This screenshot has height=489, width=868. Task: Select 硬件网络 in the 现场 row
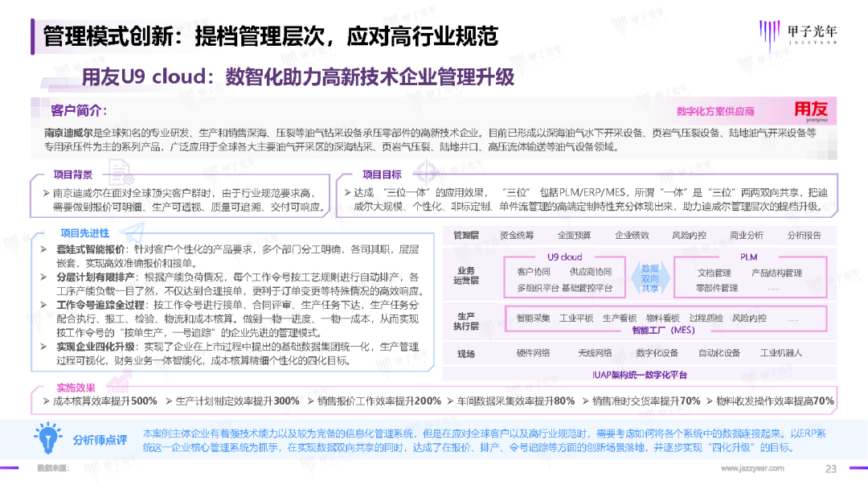533,353
